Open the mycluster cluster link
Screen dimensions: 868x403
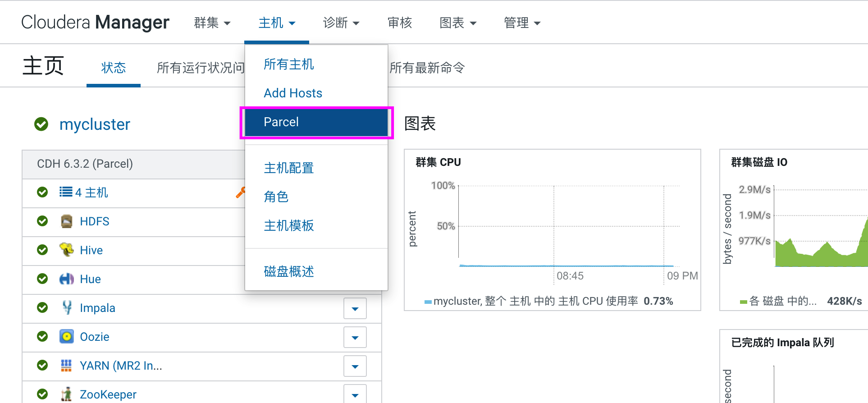(x=95, y=124)
